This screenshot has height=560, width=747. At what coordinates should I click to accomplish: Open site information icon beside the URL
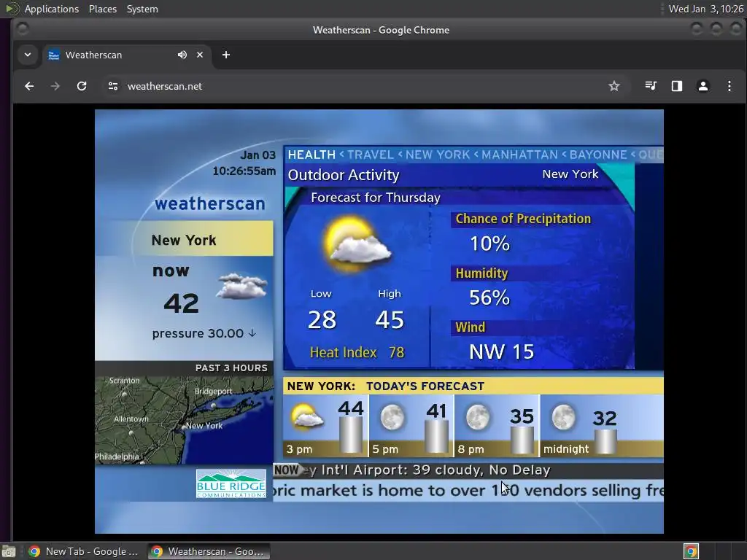click(113, 86)
